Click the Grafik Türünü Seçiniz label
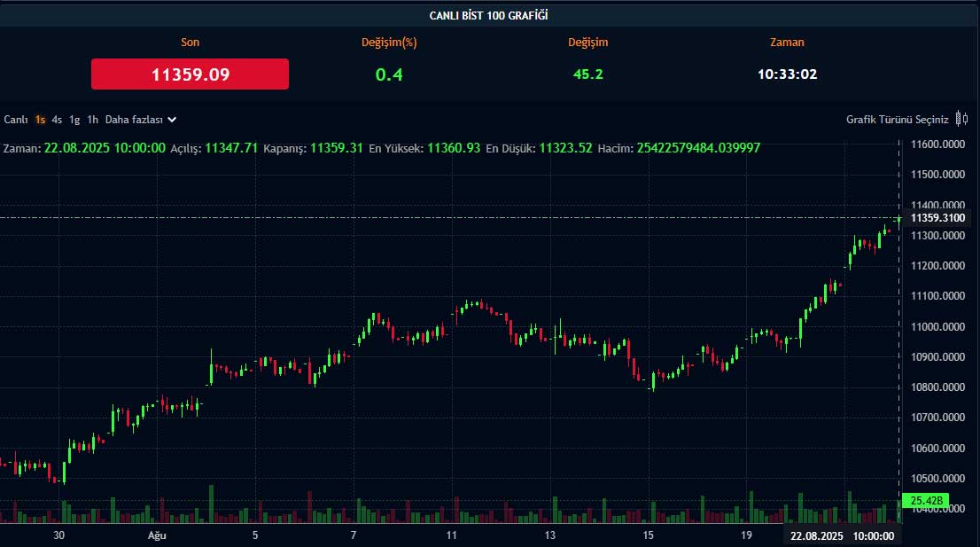 click(897, 120)
